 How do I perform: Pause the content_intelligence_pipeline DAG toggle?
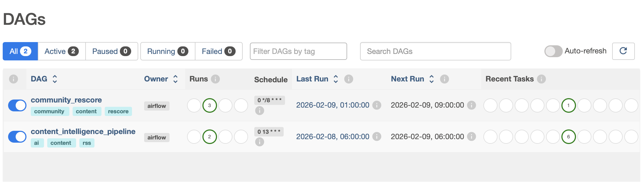[17, 137]
